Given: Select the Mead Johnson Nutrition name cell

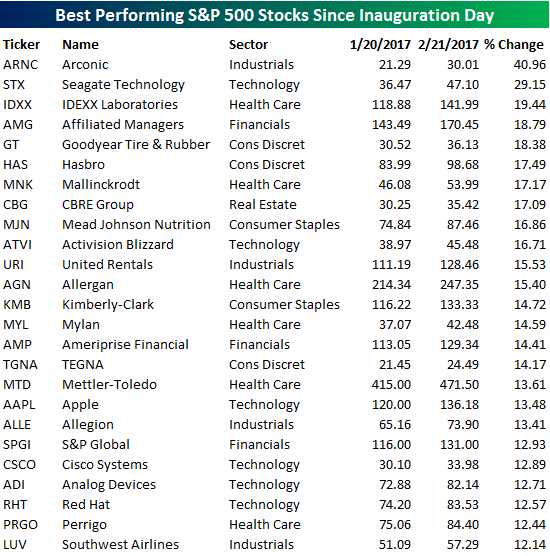Looking at the screenshot, I should pos(136,225).
